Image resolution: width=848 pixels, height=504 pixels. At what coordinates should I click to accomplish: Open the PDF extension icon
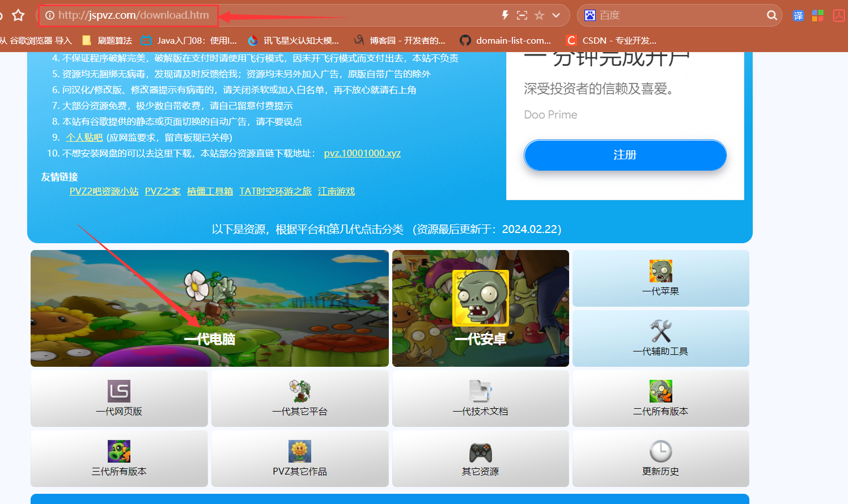pos(838,16)
